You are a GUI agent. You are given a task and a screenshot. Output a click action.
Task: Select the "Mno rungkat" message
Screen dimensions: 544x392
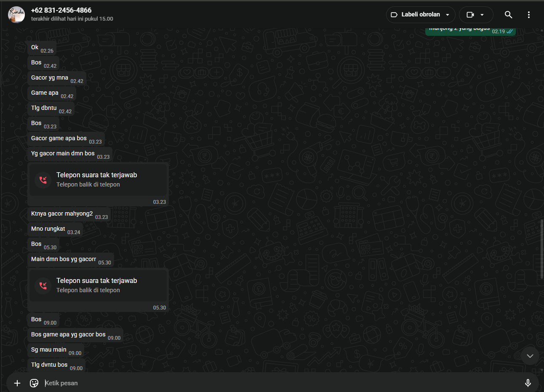coord(55,229)
